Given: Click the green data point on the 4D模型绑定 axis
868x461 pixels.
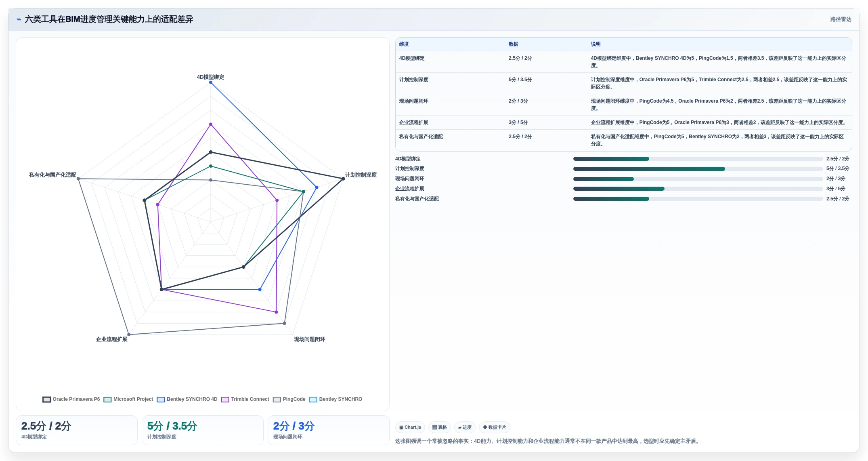Looking at the screenshot, I should click(x=211, y=166).
